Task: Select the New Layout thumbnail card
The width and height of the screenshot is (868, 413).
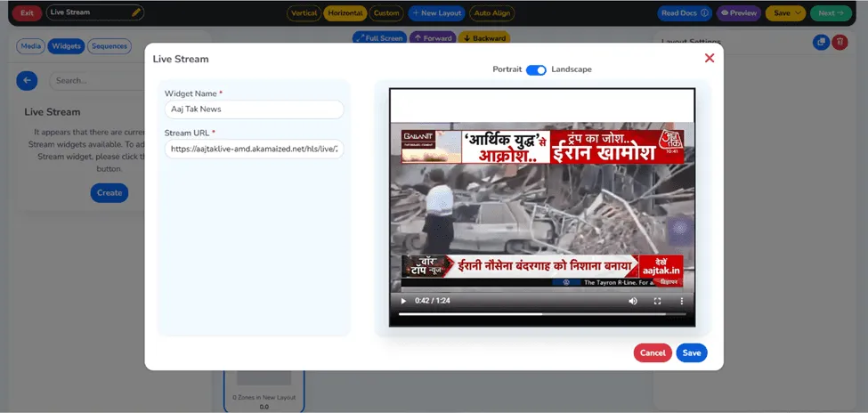Action: click(x=264, y=391)
